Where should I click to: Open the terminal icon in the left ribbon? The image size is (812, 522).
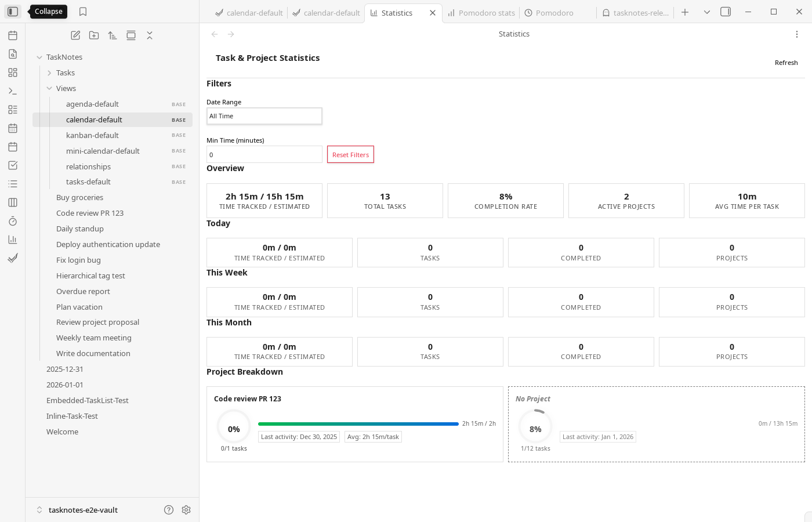click(13, 90)
